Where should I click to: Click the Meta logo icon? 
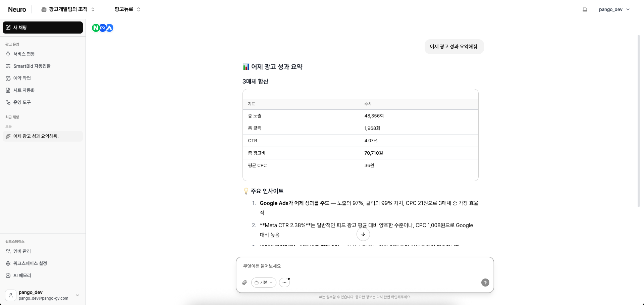click(103, 28)
